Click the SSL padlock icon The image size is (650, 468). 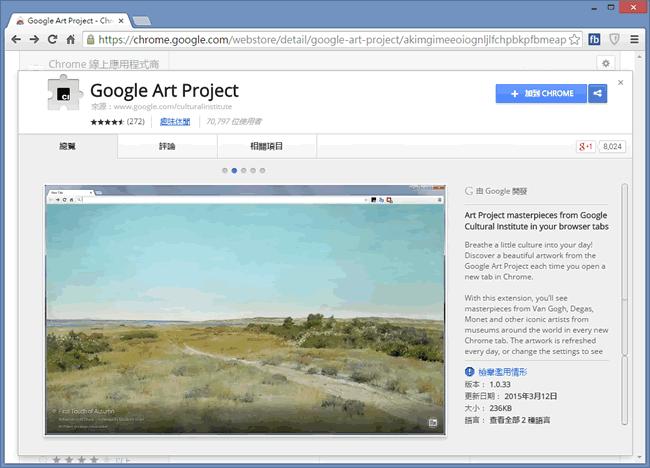point(90,39)
